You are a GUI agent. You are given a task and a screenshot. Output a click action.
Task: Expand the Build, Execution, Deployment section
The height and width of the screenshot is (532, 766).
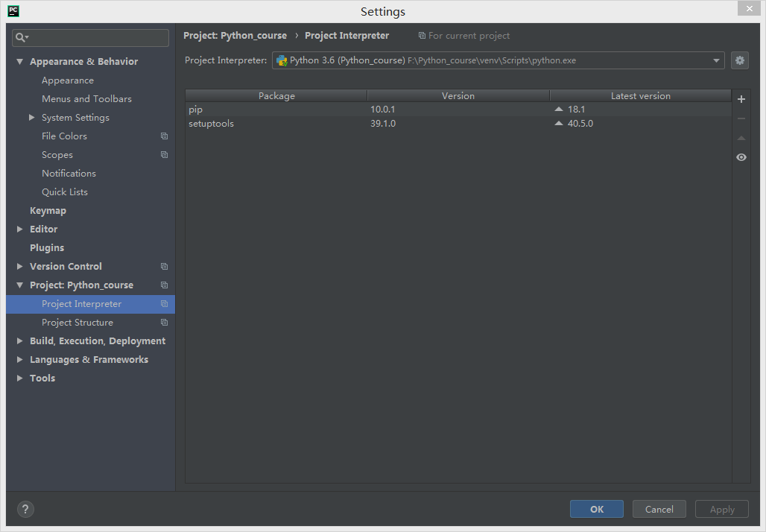(x=19, y=341)
